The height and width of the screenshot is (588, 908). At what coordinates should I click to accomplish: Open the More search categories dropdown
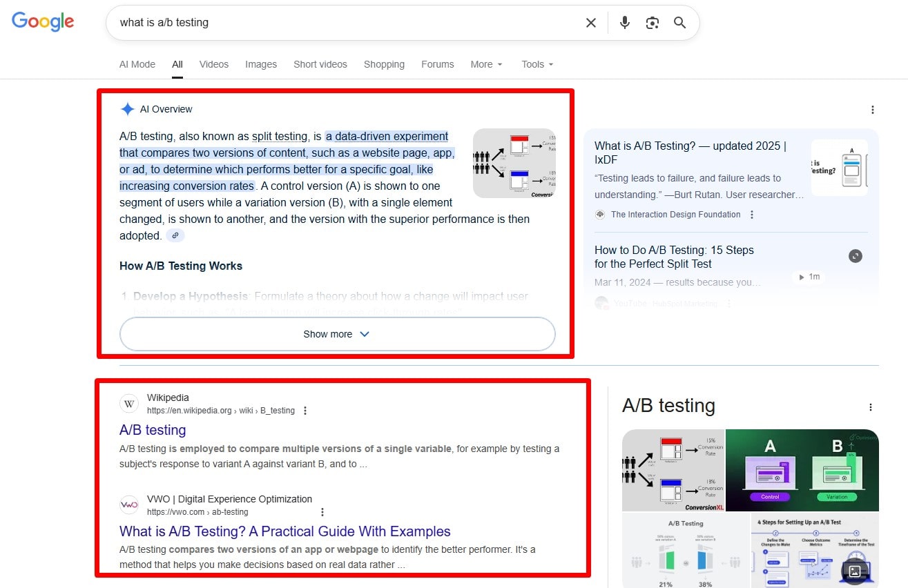coord(486,64)
